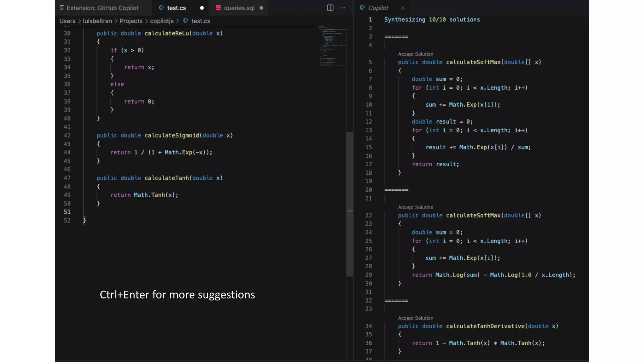Switch to Extension: GitHub Copilot tab
Screen dimensions: 644x362
click(x=103, y=8)
